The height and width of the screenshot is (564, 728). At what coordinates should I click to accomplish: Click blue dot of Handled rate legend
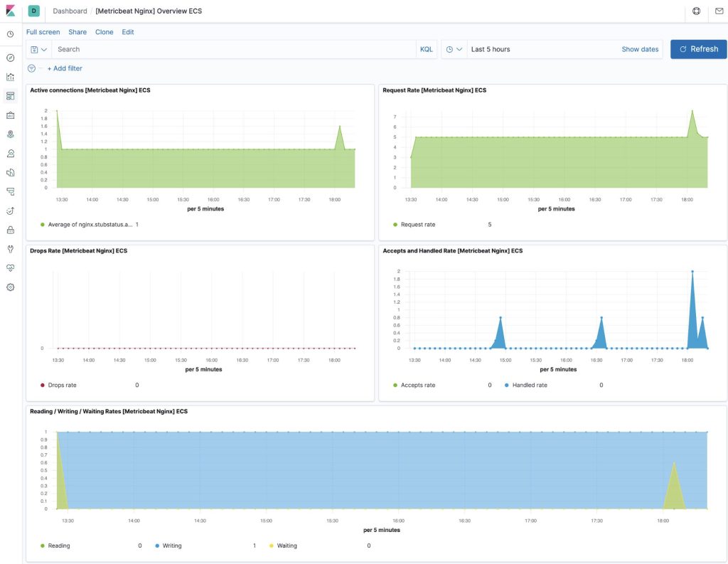(x=506, y=385)
